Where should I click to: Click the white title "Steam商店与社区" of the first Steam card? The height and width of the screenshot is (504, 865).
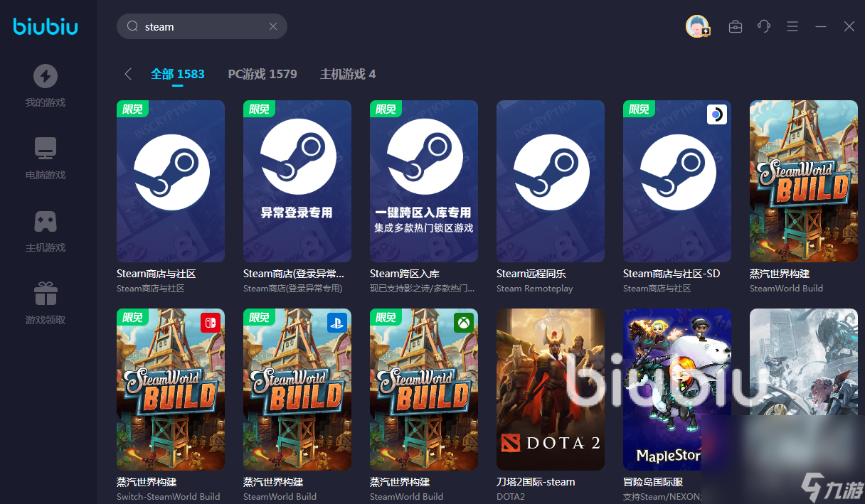[156, 274]
